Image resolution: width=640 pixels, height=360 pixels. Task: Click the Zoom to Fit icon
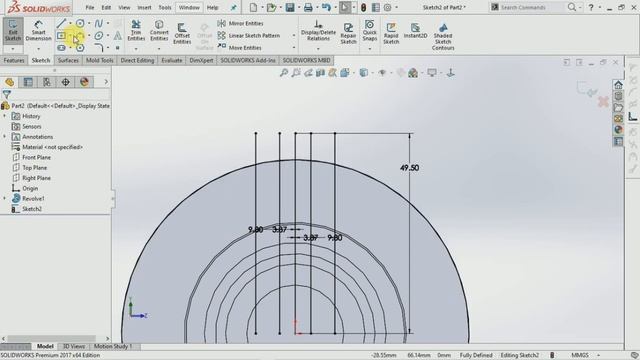[x=284, y=73]
